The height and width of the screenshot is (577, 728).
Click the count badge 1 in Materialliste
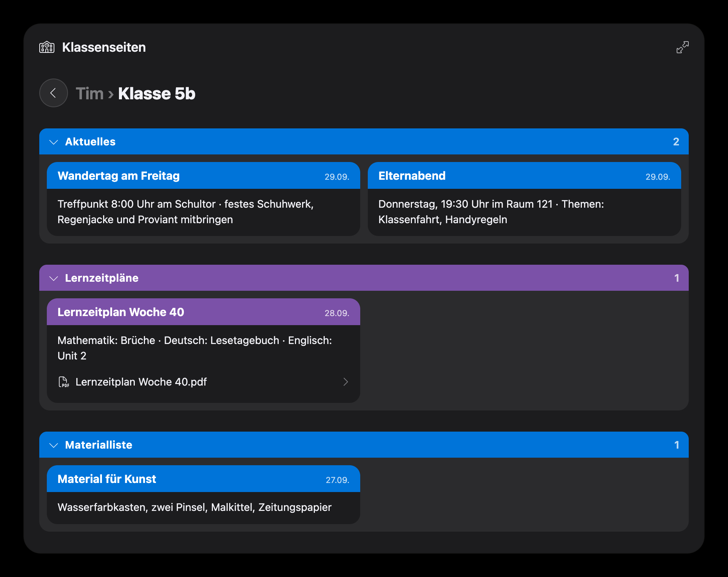[x=677, y=445]
